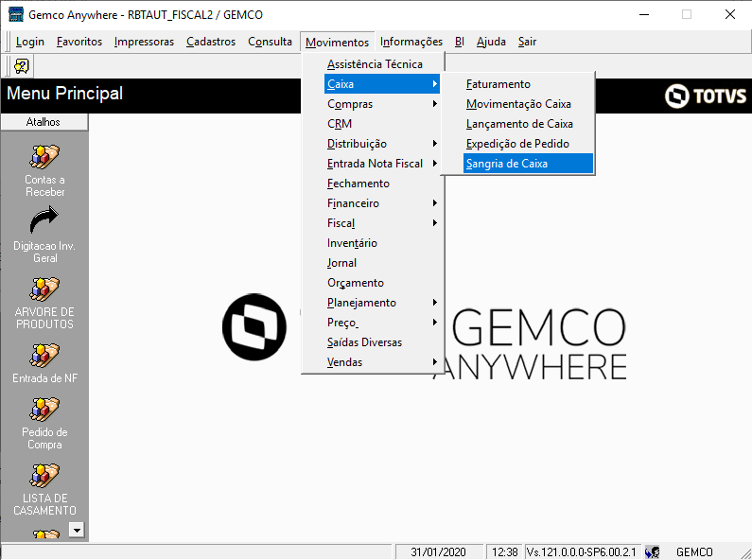Open the Cadastros menu
Viewport: 752px width, 560px height.
211,42
